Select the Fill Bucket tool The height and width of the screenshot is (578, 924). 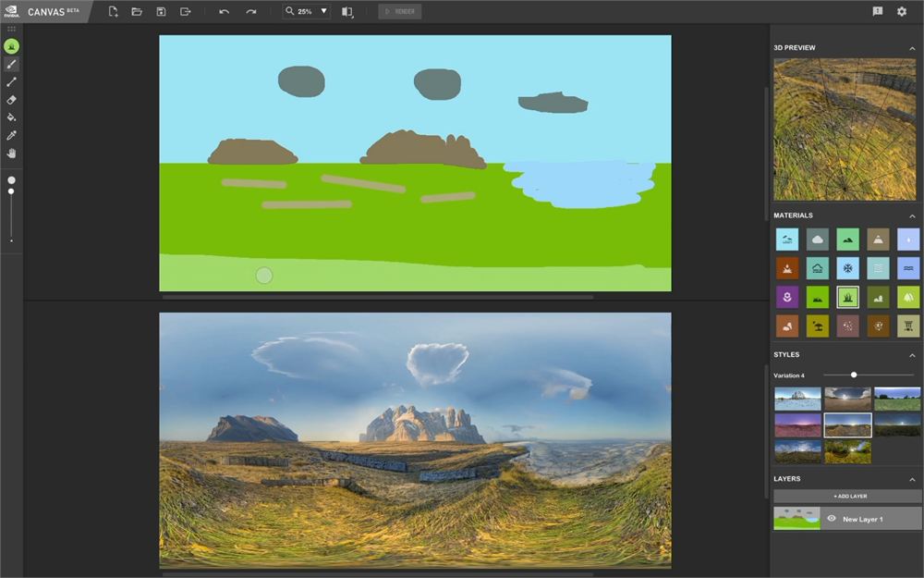tap(11, 117)
